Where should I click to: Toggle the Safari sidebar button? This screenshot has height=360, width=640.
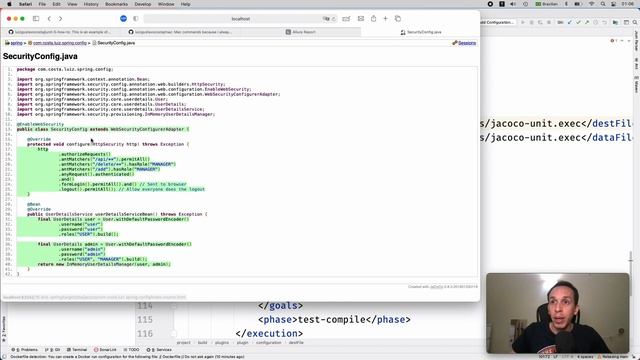36,18
